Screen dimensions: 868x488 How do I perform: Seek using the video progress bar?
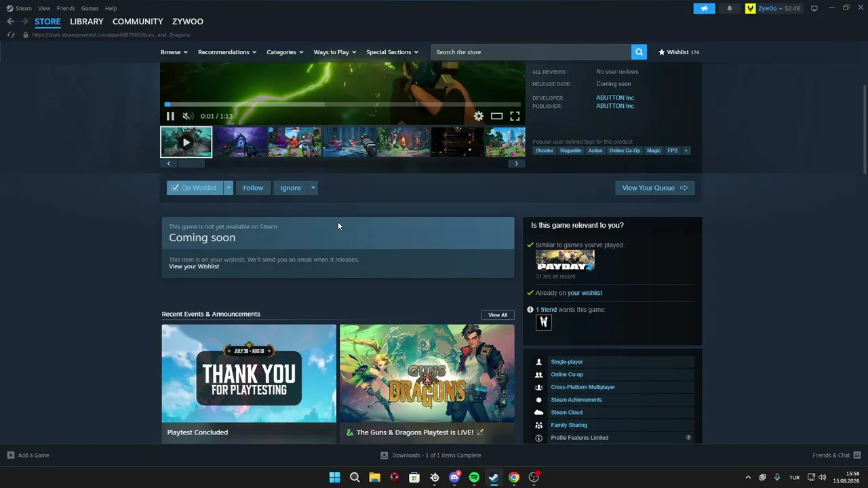[x=342, y=104]
